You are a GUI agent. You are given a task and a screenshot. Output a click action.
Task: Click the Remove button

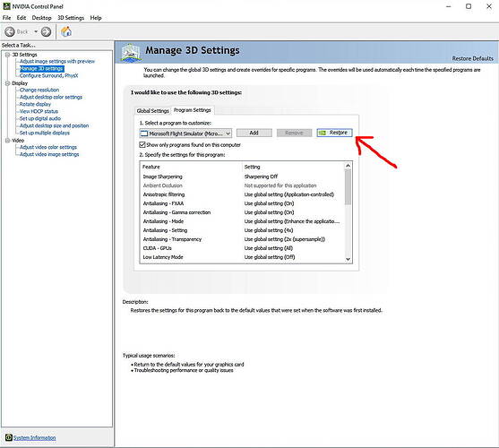point(294,133)
